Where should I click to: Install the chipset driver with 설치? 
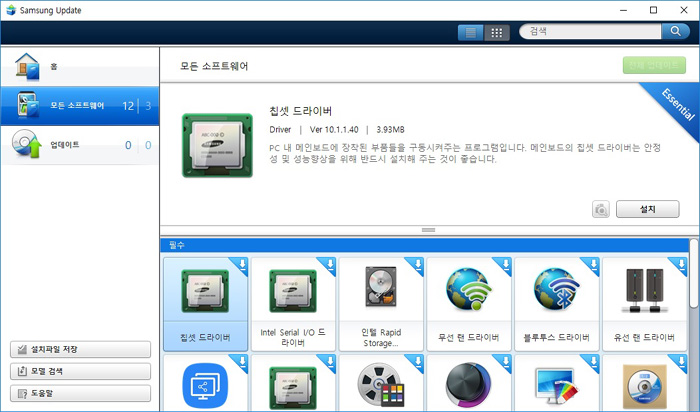tap(648, 209)
